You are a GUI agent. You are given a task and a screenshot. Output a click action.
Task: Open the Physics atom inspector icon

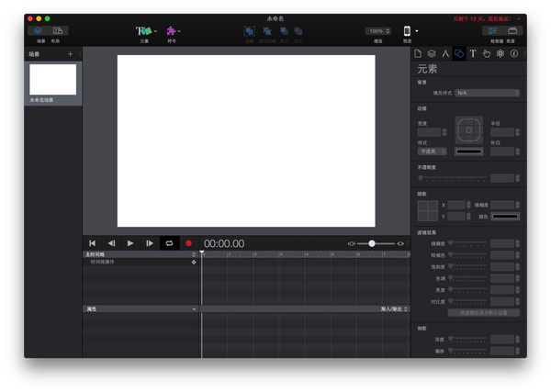500,54
